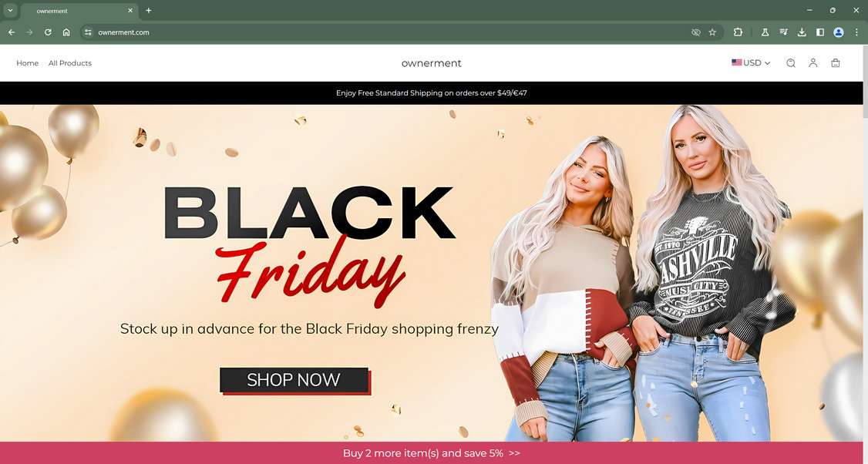Screen dimensions: 868x464
Task: Click the browser home icon
Action: (x=66, y=32)
